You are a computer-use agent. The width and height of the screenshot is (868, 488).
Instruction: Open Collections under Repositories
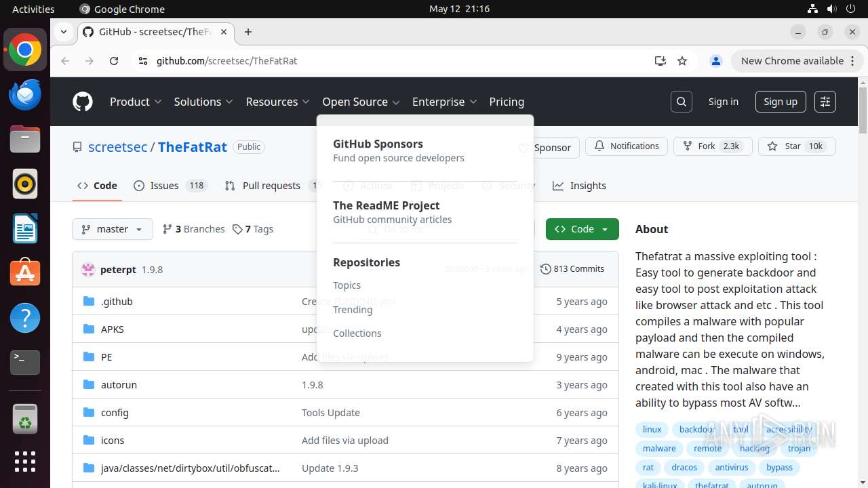click(357, 333)
